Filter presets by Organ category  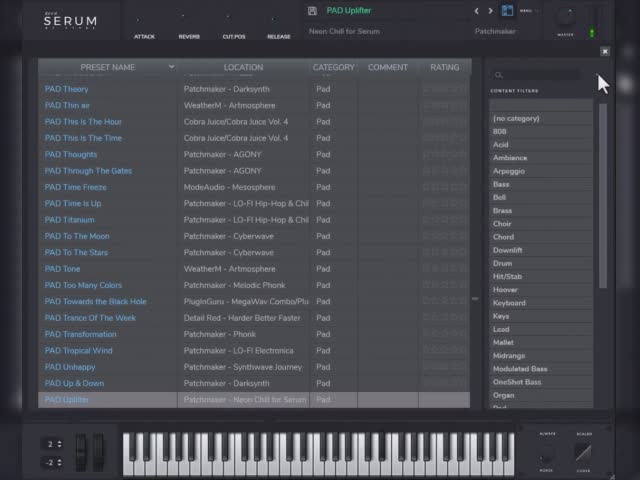(x=541, y=395)
